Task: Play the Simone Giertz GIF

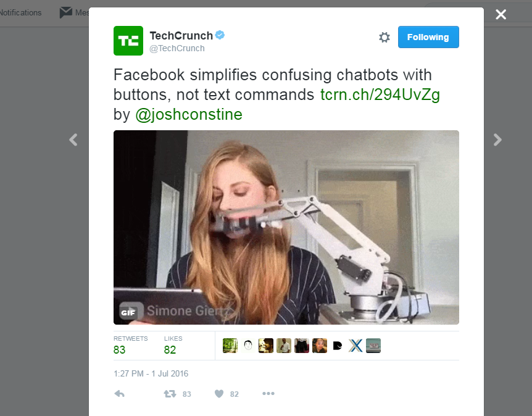Action: [286, 227]
